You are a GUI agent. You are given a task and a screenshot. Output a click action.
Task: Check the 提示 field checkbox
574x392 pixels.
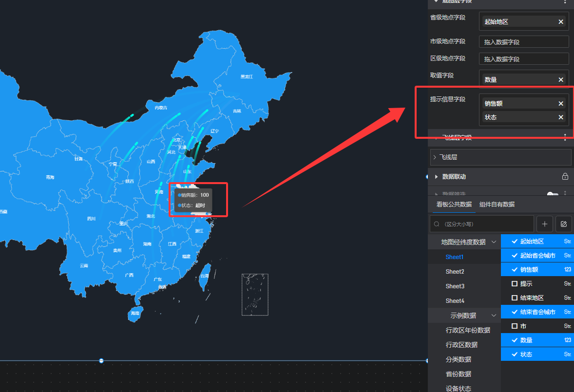pyautogui.click(x=515, y=284)
